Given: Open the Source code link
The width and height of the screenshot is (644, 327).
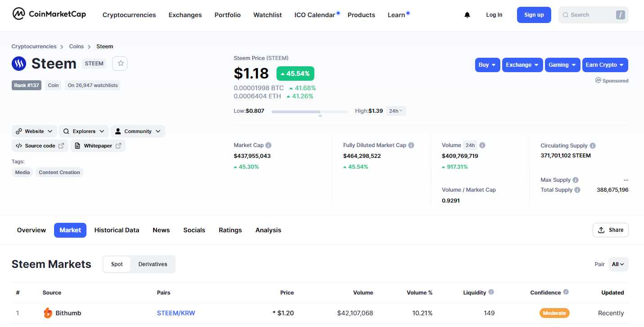Looking at the screenshot, I should click(x=40, y=146).
